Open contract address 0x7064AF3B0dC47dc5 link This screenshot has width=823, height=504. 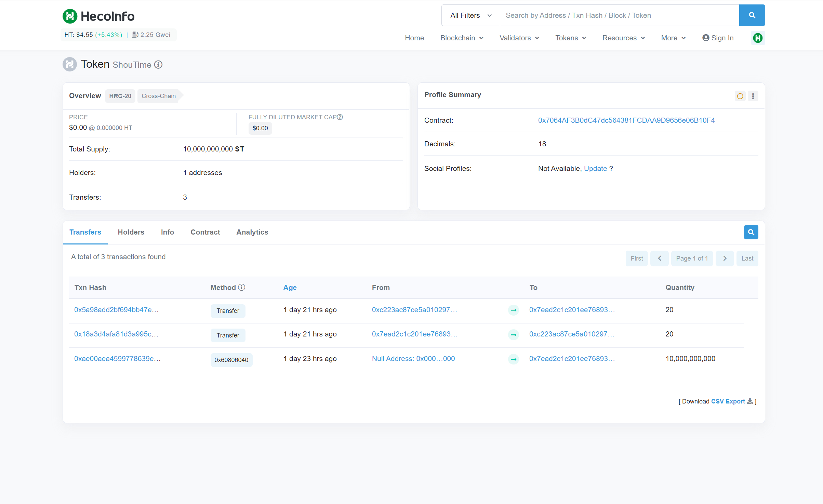[x=626, y=120]
